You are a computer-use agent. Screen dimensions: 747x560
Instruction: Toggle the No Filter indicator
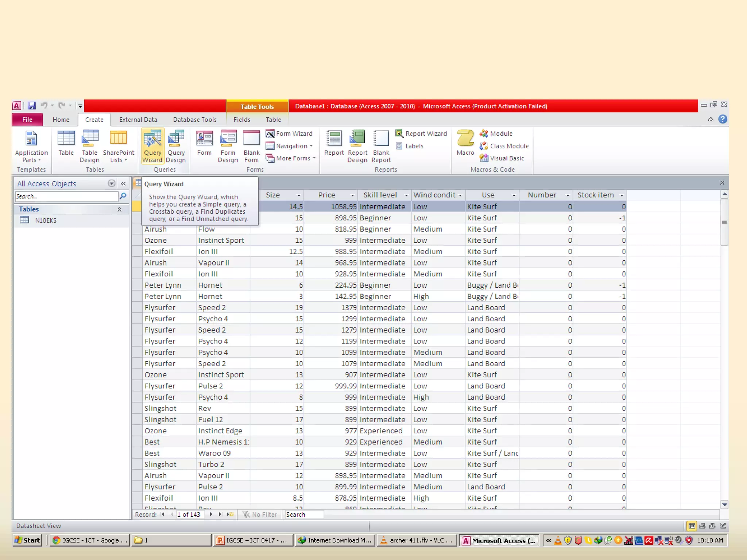260,514
